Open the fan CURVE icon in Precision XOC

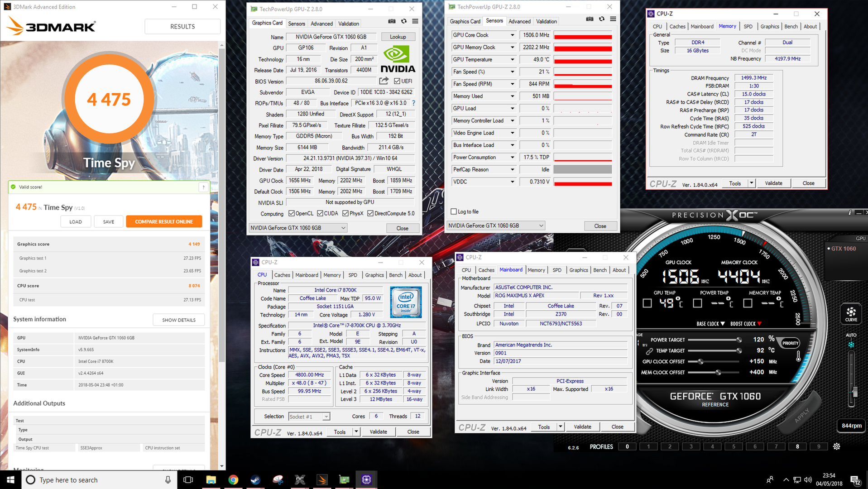click(851, 314)
